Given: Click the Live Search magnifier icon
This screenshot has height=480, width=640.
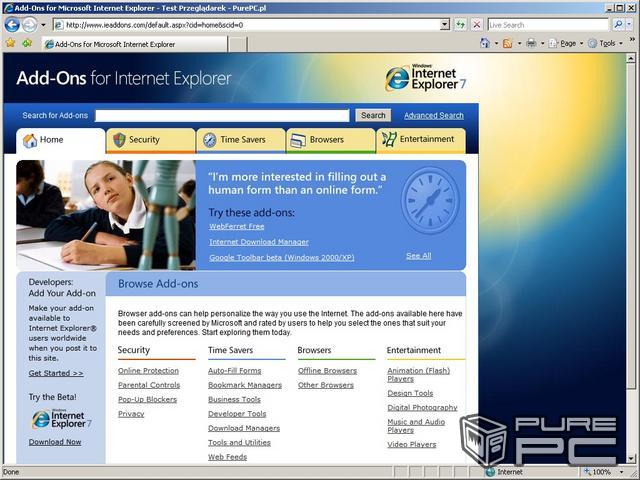Looking at the screenshot, I should tap(618, 25).
